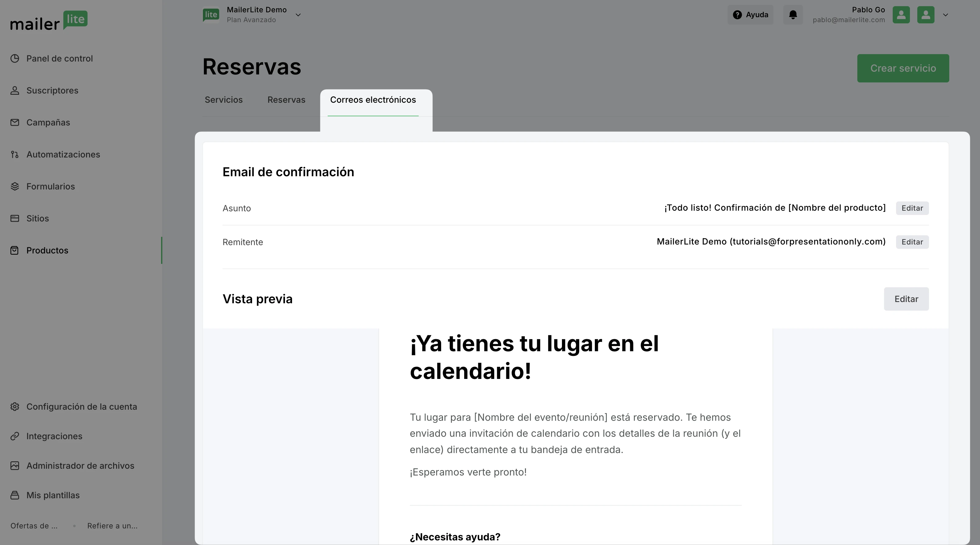Click the MailerLite logo
Viewport: 980px width, 545px height.
click(x=49, y=21)
